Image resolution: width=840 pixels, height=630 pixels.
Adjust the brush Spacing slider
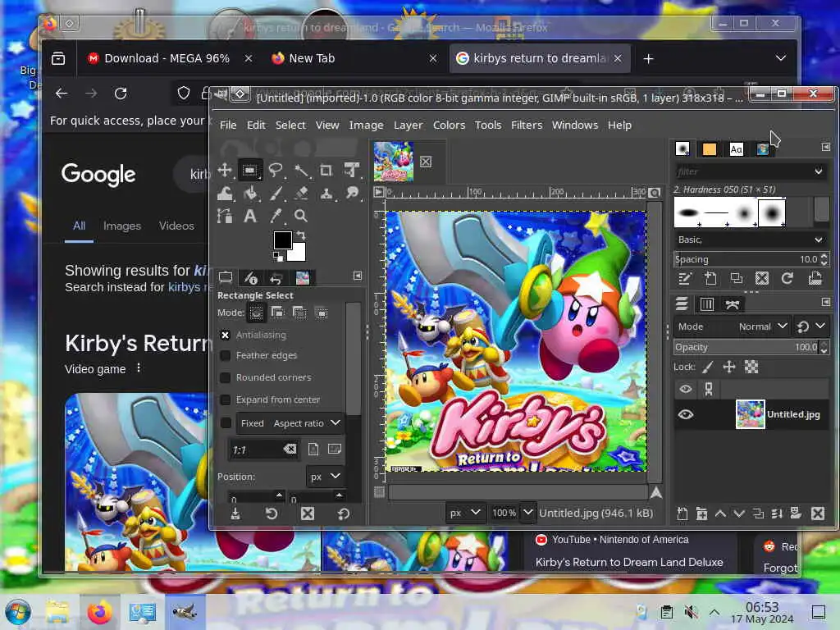(746, 259)
